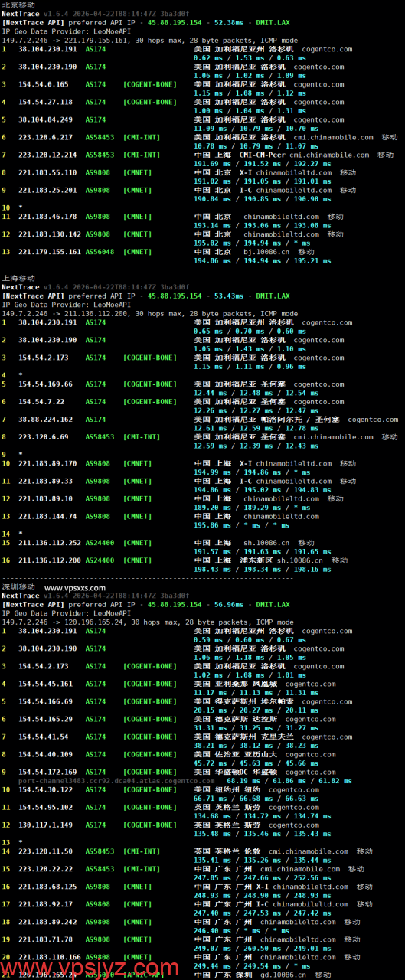The image size is (405, 980).
Task: Select hop IP 221.183.130.142
Action: 50,234
